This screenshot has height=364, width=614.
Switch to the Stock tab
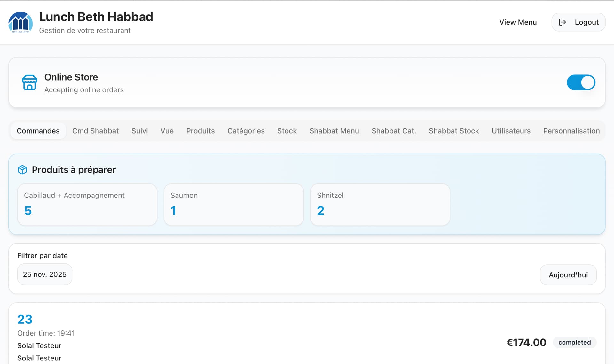[287, 131]
